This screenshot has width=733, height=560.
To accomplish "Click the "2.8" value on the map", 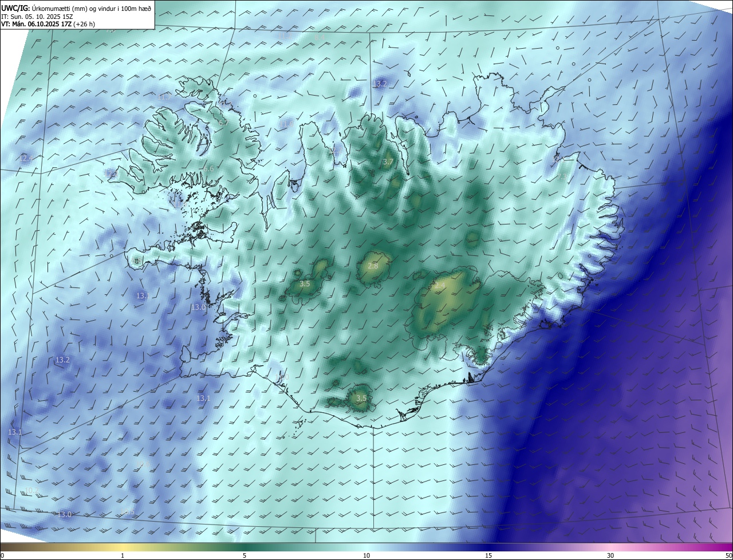I will coord(373,266).
